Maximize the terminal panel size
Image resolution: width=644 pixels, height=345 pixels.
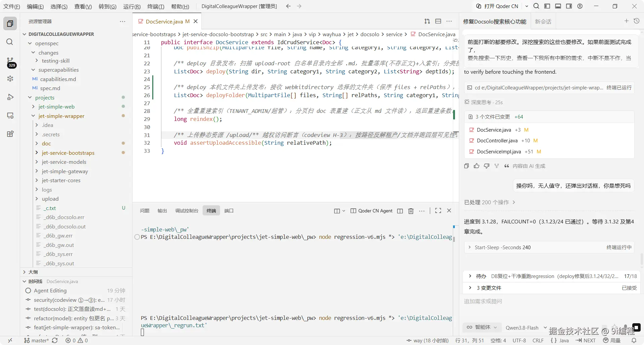[438, 211]
